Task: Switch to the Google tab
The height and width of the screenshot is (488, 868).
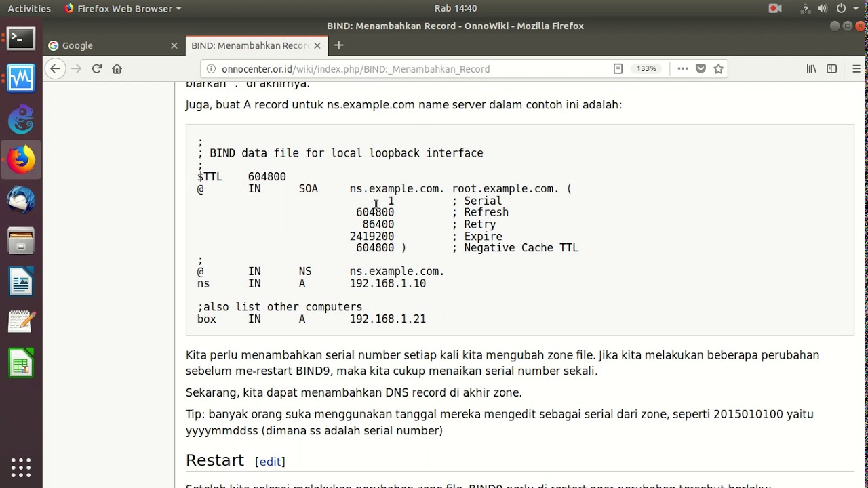Action: (113, 45)
